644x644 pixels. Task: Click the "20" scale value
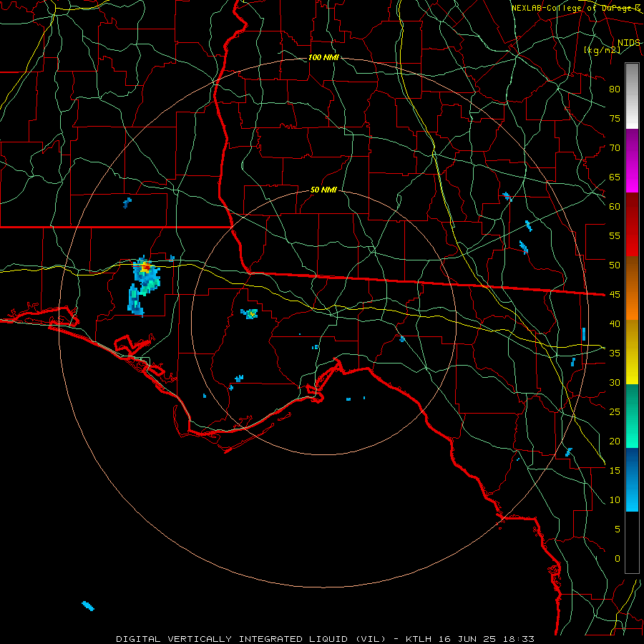point(615,441)
